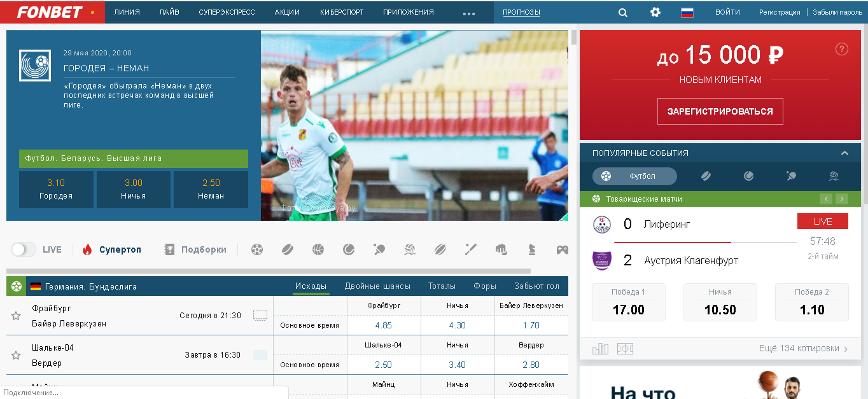
Task: Select the Супертоп tab
Action: tap(112, 249)
